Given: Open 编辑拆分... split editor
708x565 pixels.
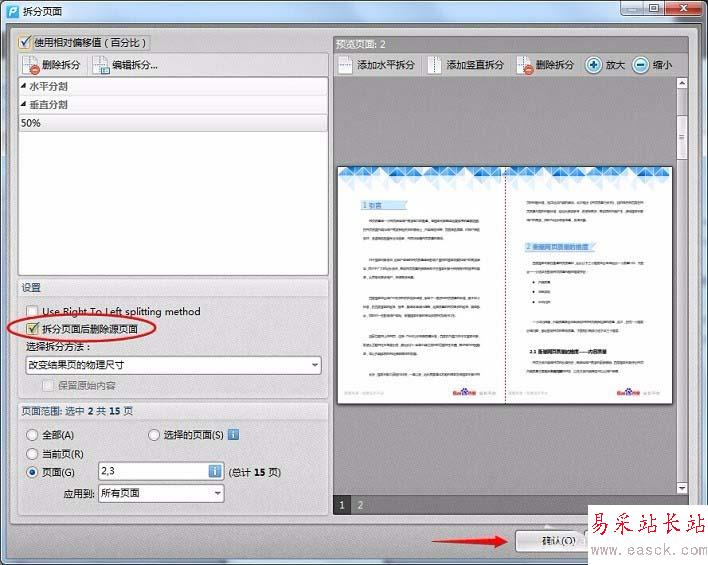Looking at the screenshot, I should click(125, 65).
